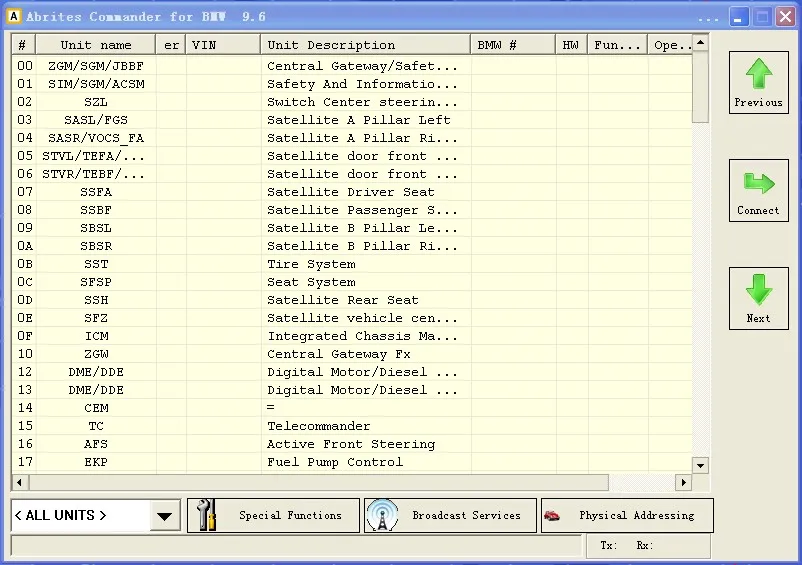Select the SSBF unit row
The width and height of the screenshot is (802, 565).
[x=352, y=210]
